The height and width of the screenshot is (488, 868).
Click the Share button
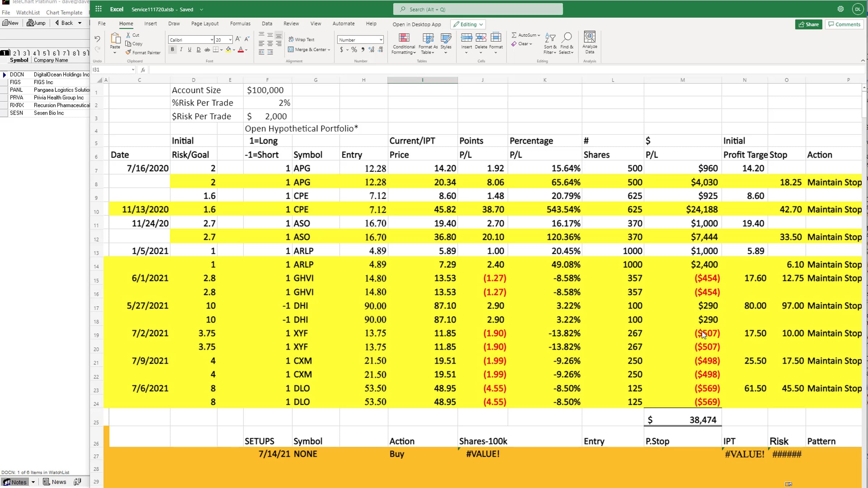point(809,24)
